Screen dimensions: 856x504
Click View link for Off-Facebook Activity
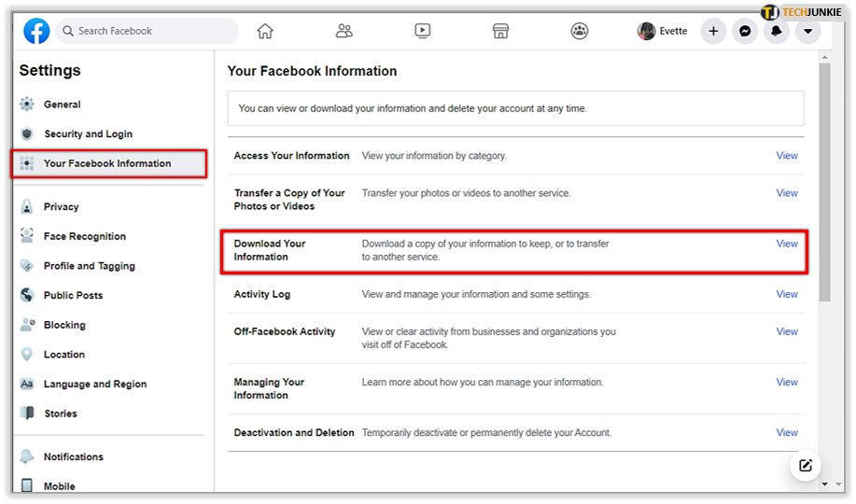[x=787, y=331]
